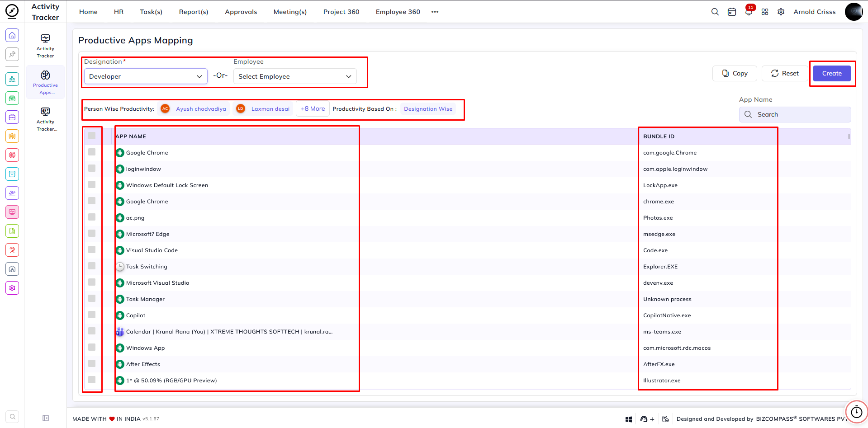The image size is (868, 428).
Task: Open the purple airplane travel module icon
Action: [12, 193]
